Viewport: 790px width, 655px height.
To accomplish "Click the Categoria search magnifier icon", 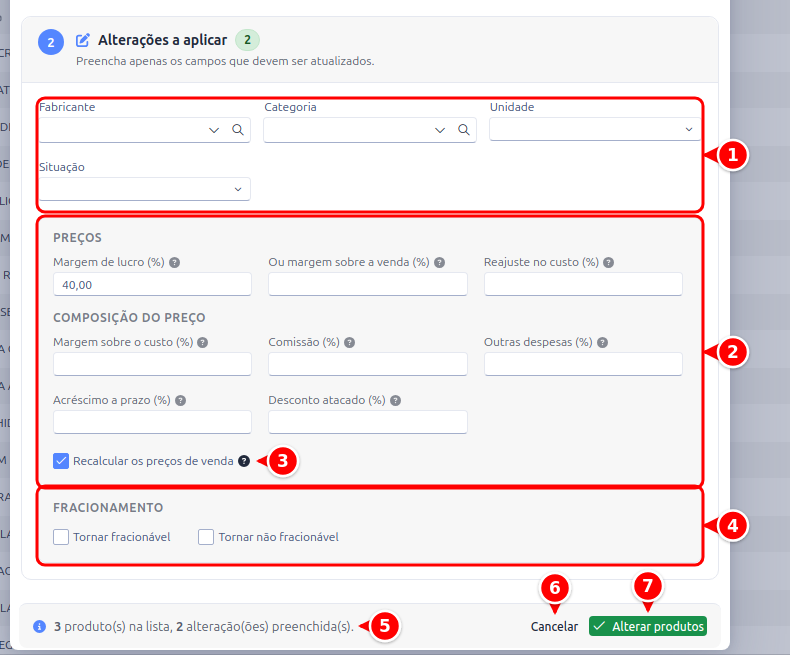I will coord(464,130).
